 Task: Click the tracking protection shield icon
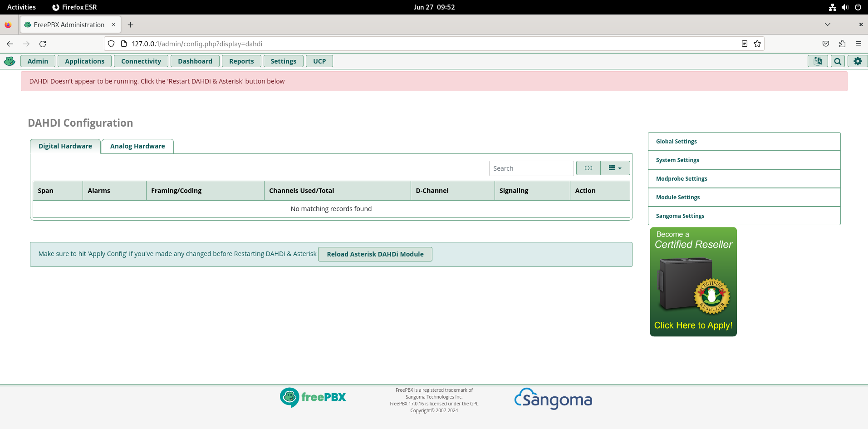tap(110, 44)
